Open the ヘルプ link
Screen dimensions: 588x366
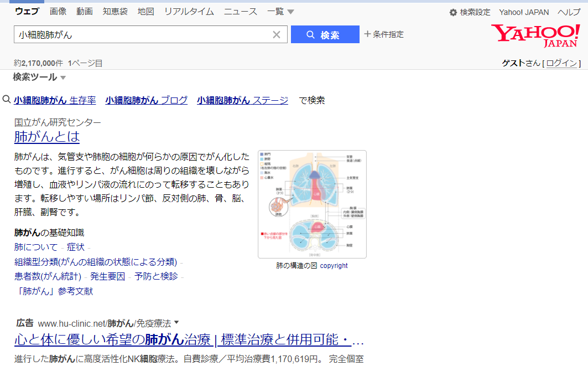(569, 12)
